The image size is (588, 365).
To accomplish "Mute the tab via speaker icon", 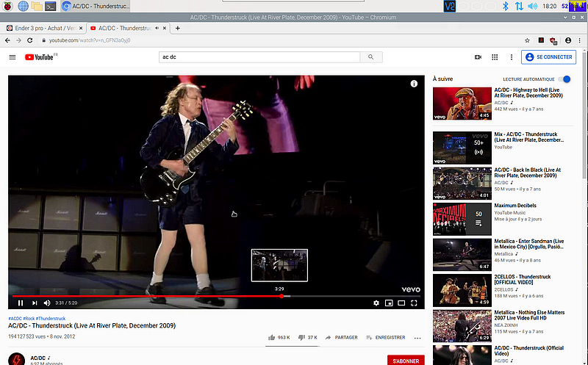I will (x=157, y=28).
